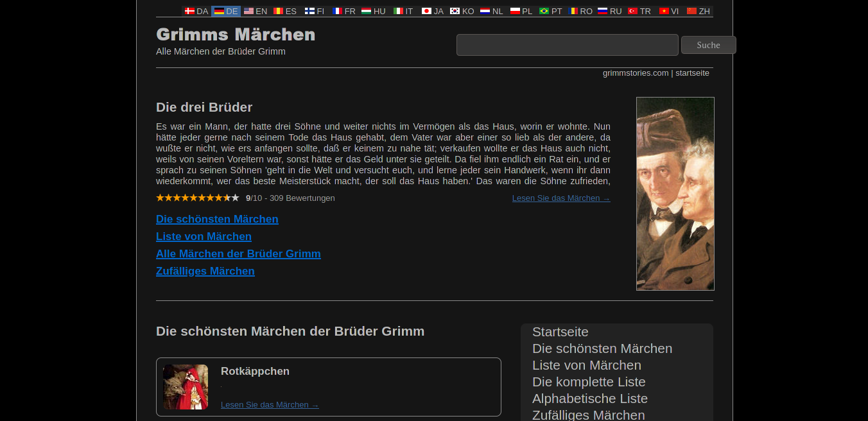The height and width of the screenshot is (421, 868).
Task: Select Die schönsten Märchen in sidebar menu
Action: pyautogui.click(x=602, y=348)
